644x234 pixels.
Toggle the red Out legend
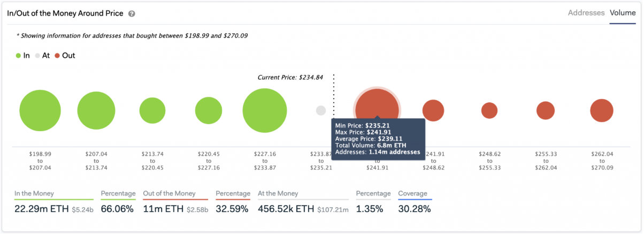(x=64, y=55)
